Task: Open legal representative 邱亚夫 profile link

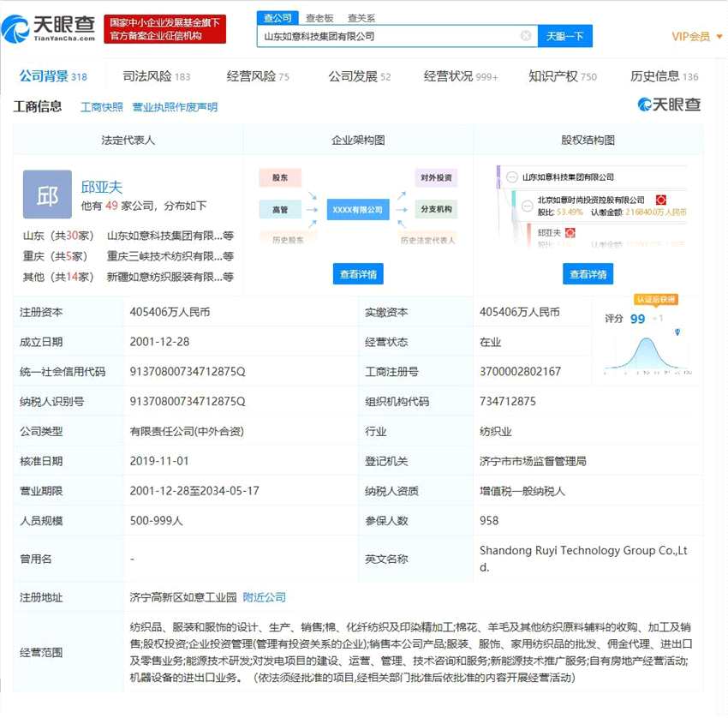Action: click(x=101, y=187)
